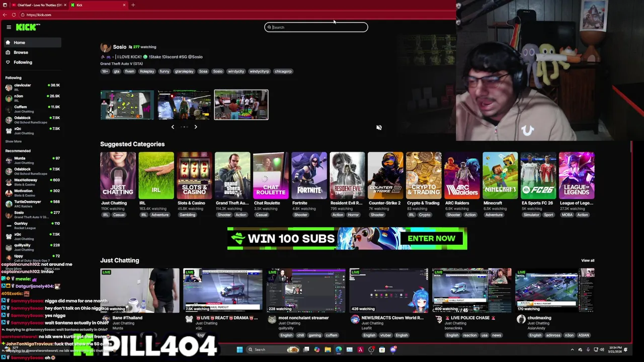Select the first featured stream thumbnail

click(x=127, y=105)
